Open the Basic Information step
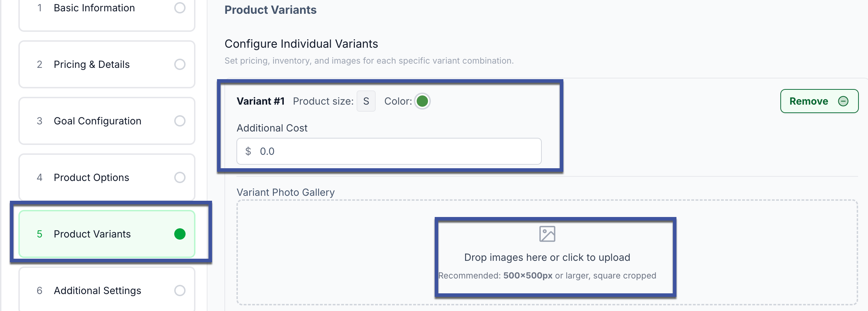Viewport: 868px width, 311px height. tap(94, 8)
